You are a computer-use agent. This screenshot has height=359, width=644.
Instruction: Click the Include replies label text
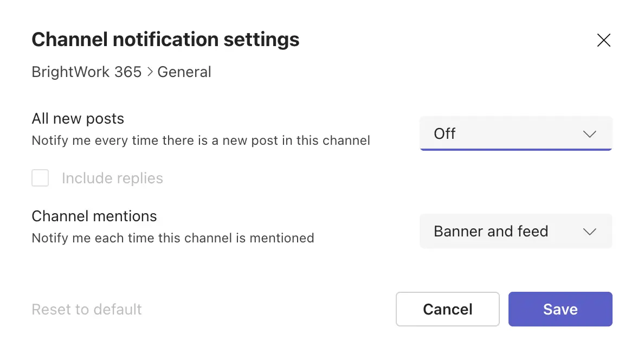click(x=112, y=178)
